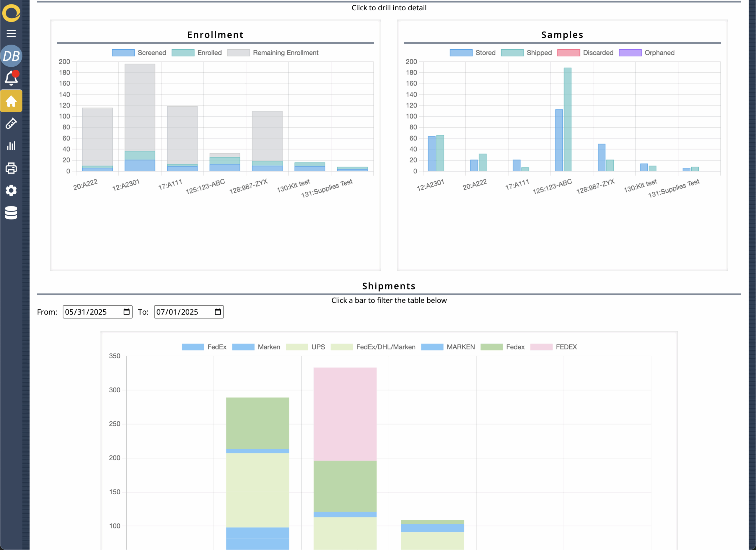Image resolution: width=756 pixels, height=550 pixels.
Task: Open the From date calendar picker
Action: 126,312
